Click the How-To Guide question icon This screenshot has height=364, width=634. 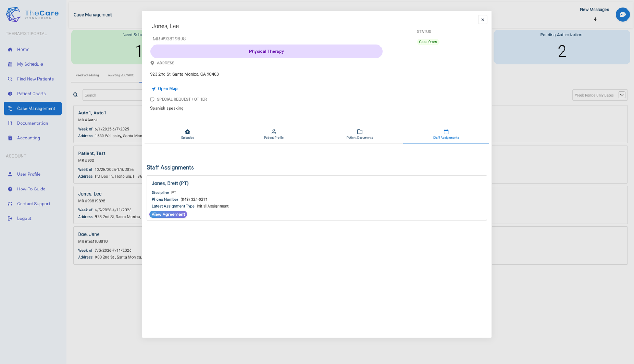coord(10,189)
